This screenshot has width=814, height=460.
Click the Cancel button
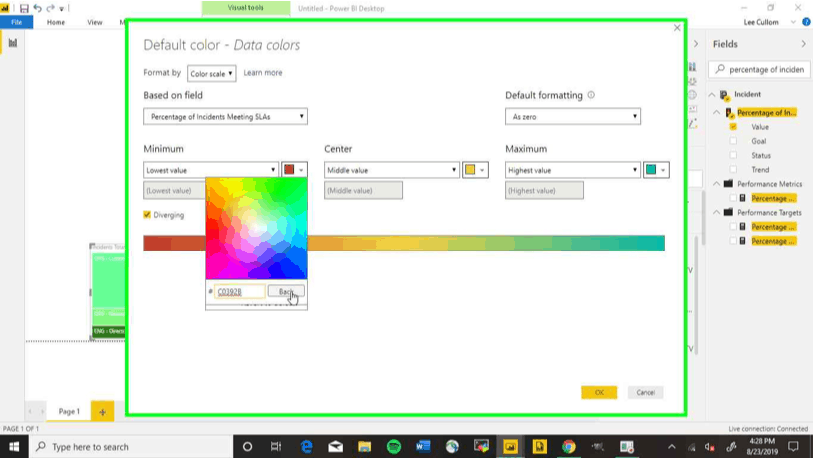point(645,393)
